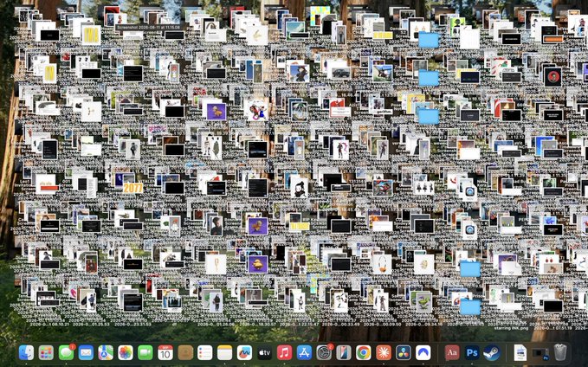Click the "starring INK.png" file label
Screen dimensions: 588x367
[511, 328]
